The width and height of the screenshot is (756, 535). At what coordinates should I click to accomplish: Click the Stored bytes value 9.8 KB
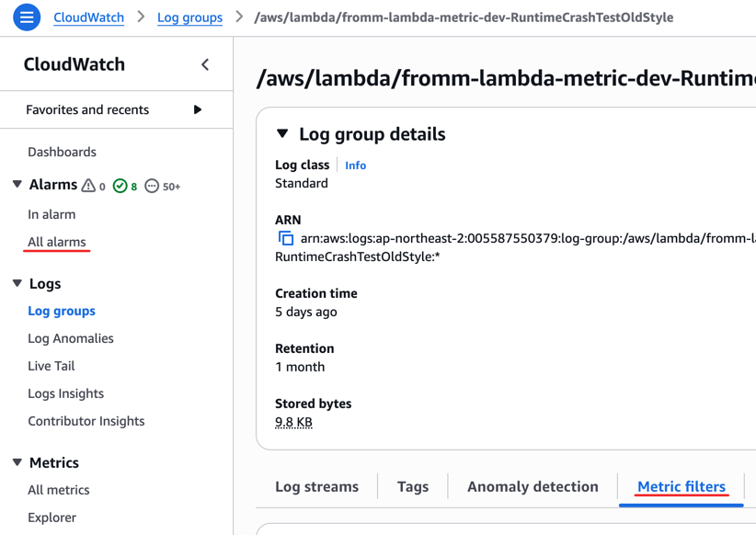293,422
